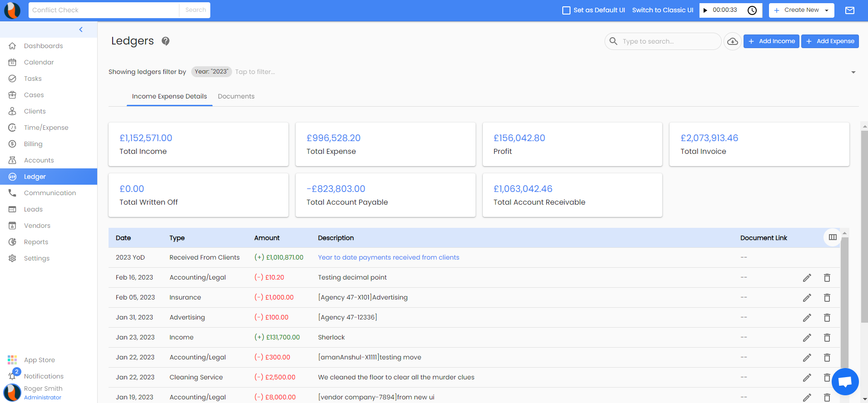Click the page vertical scrollbar
This screenshot has width=868, height=403.
click(x=864, y=227)
